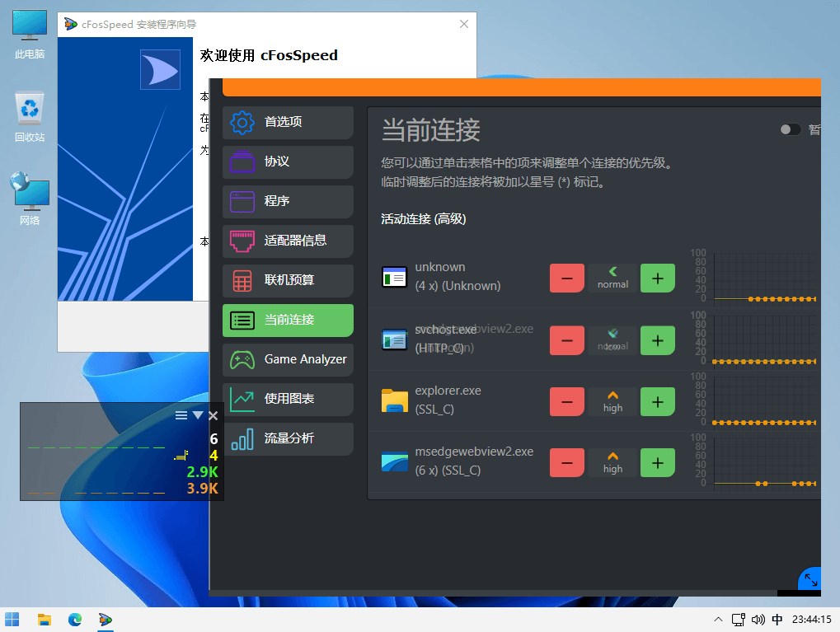Decrease priority of the unknown connection

click(x=567, y=279)
